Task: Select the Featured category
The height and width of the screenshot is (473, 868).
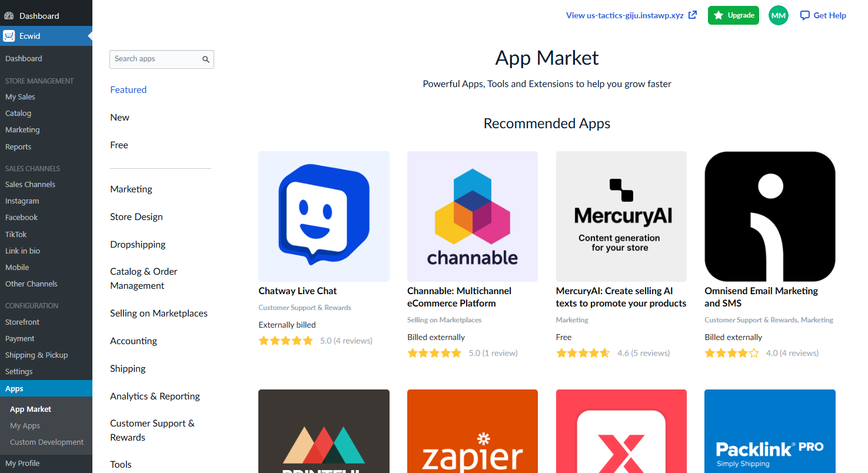Action: pyautogui.click(x=128, y=90)
